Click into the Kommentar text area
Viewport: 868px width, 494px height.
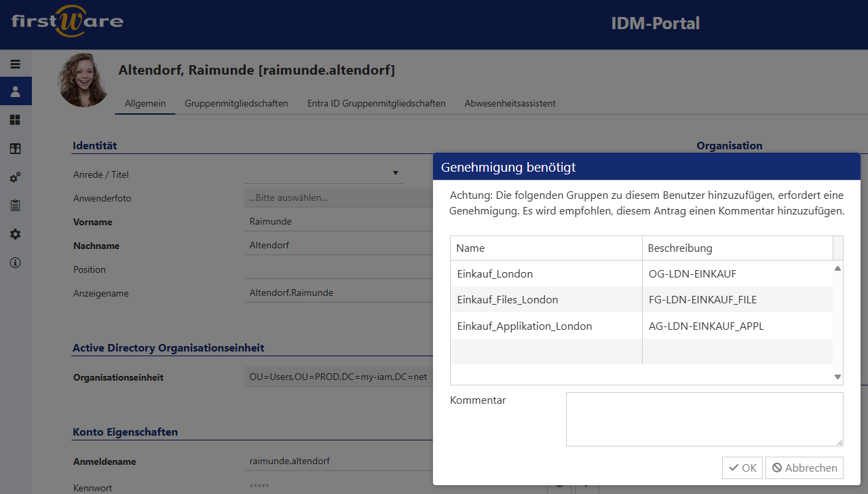click(x=704, y=419)
